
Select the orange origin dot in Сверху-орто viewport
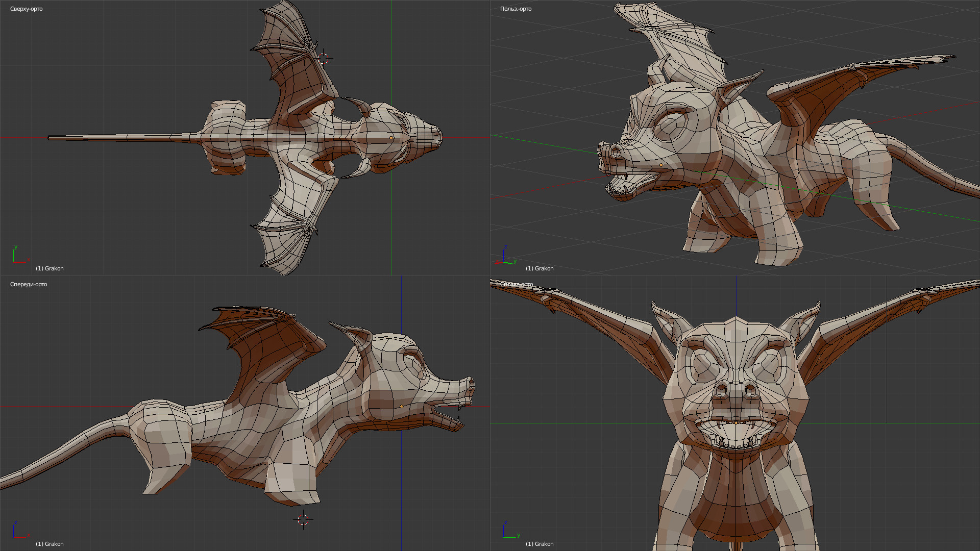tap(391, 138)
